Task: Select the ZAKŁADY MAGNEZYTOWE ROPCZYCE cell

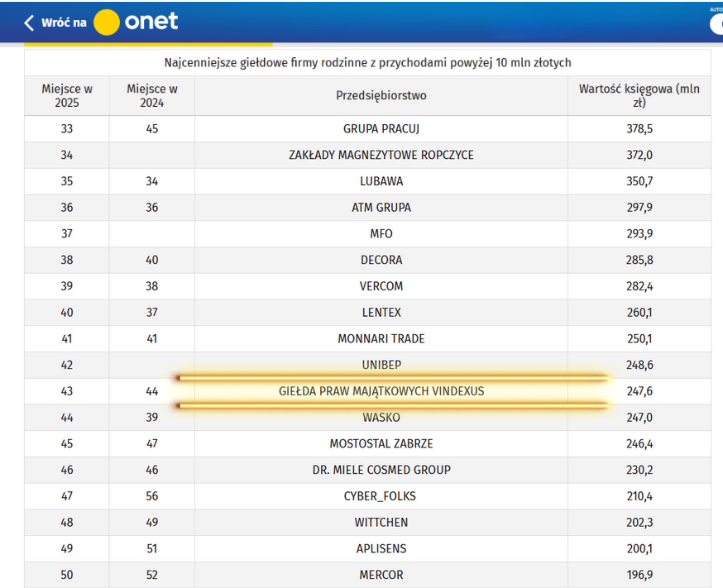Action: click(x=381, y=155)
